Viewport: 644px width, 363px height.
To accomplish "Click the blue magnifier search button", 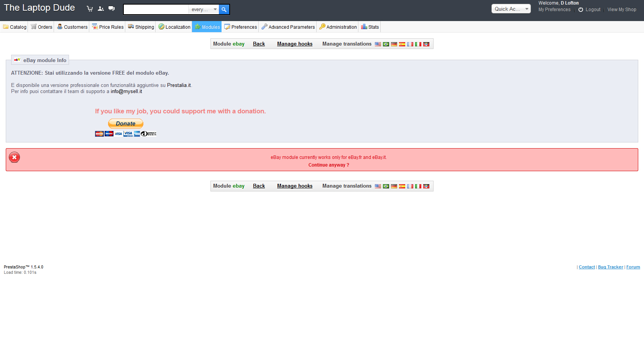I will pyautogui.click(x=224, y=10).
